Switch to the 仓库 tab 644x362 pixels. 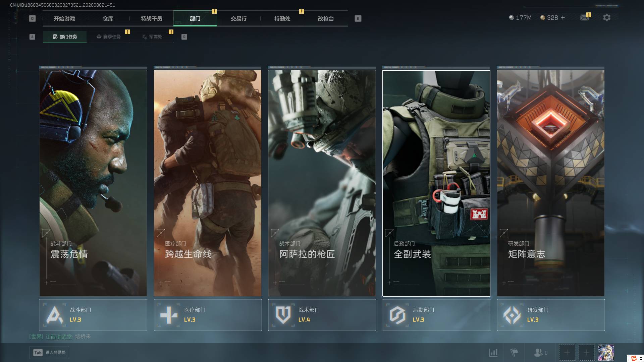coord(108,18)
